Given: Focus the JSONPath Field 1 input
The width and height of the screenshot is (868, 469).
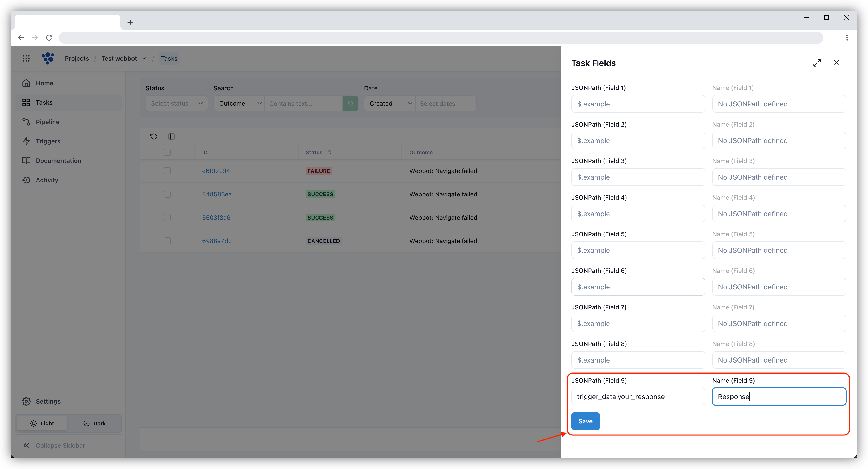Looking at the screenshot, I should (638, 104).
